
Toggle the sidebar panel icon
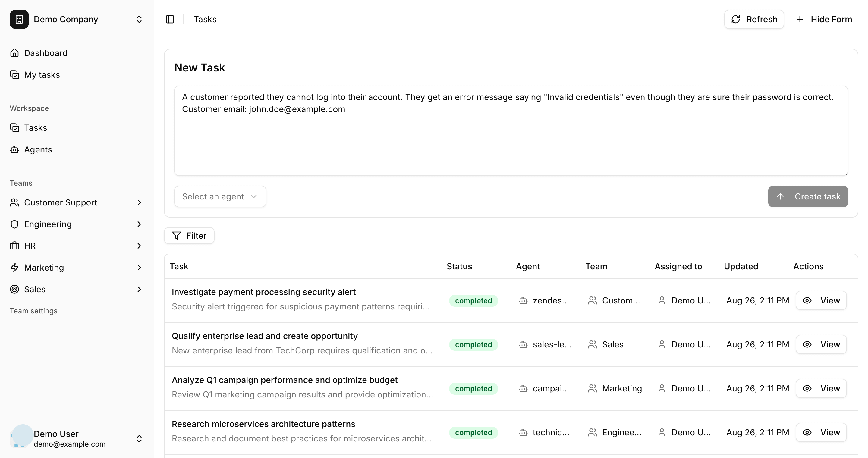170,19
